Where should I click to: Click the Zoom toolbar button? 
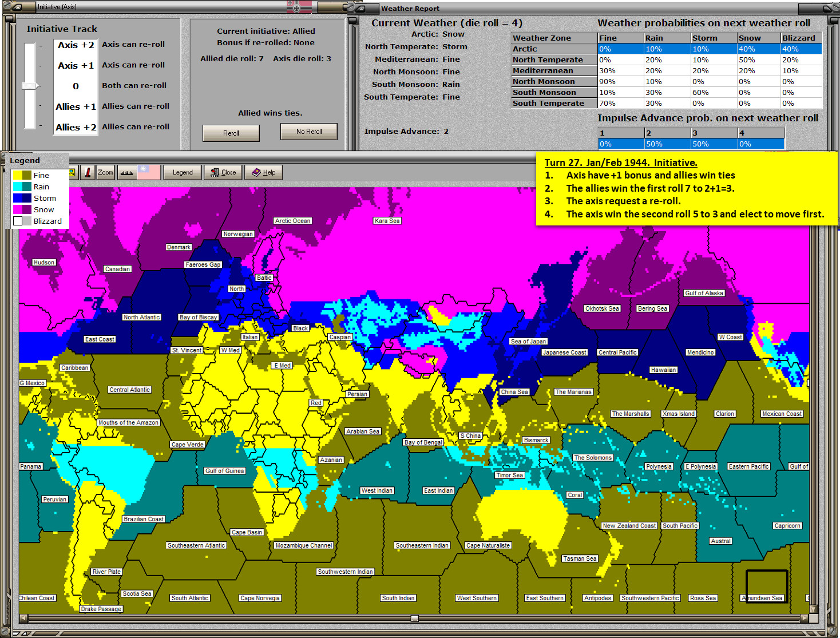[x=105, y=172]
